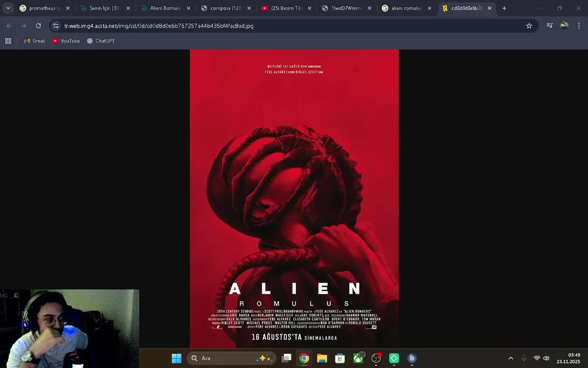Open Task View from the taskbar

(x=286, y=358)
